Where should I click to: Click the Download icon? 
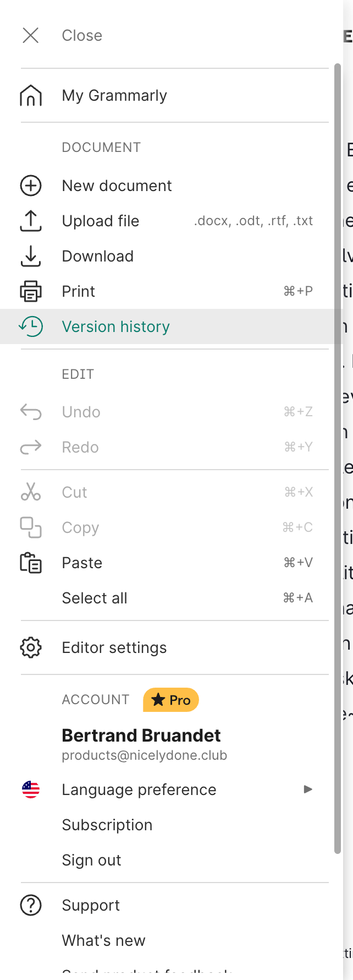31,256
